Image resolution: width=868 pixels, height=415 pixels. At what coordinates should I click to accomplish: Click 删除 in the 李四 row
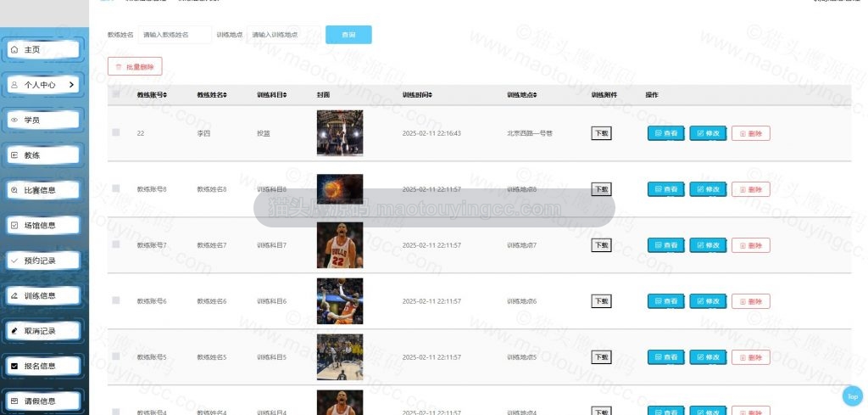[x=751, y=133]
